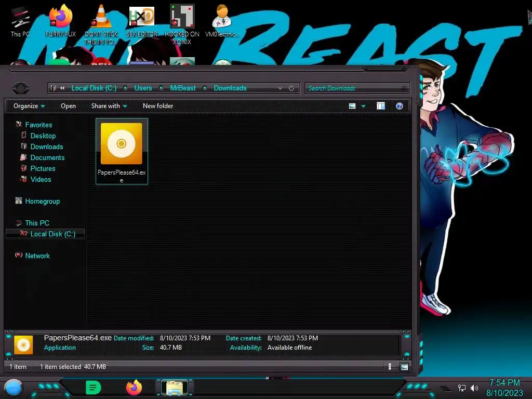532x399 pixels.
Task: Click the Search Downloads field
Action: [357, 88]
